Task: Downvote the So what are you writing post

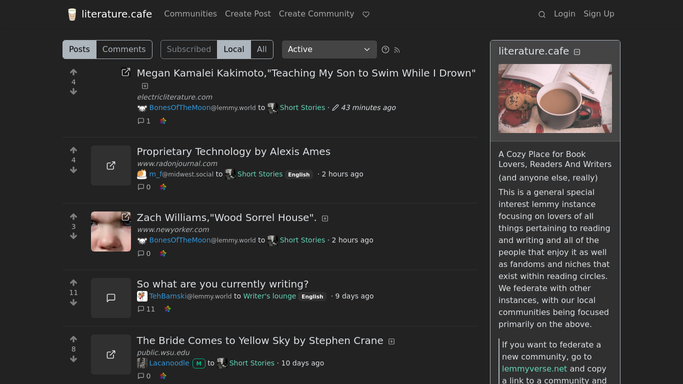Action: click(x=73, y=303)
